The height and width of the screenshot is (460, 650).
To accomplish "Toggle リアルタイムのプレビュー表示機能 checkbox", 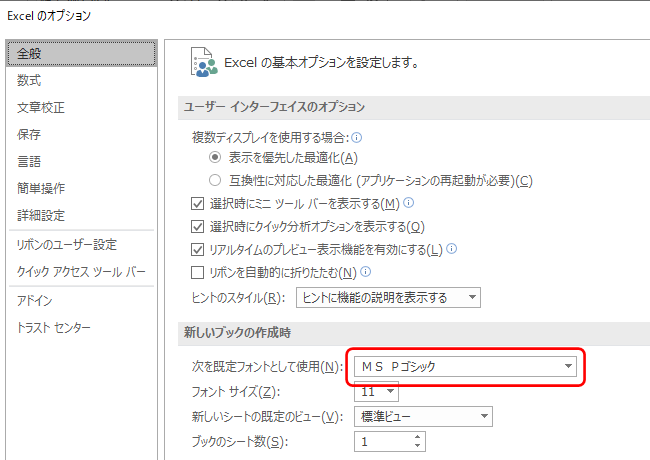I will 197,249.
